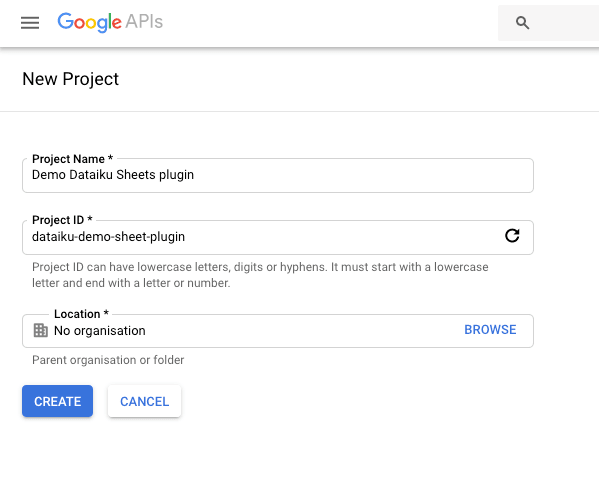Click the Google APIs logo
The image size is (599, 488).
110,22
